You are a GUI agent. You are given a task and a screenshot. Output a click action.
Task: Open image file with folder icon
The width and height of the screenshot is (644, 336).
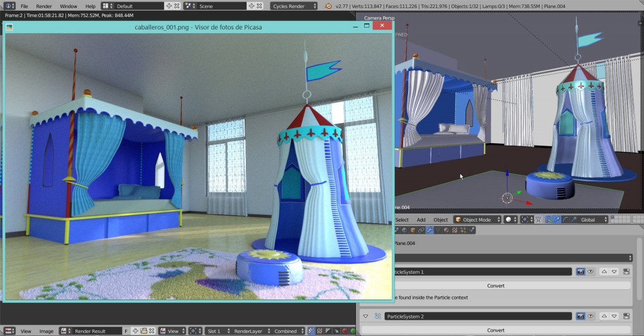click(x=144, y=331)
